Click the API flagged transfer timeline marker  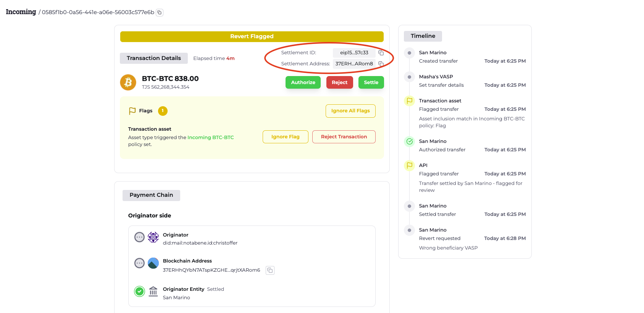(410, 165)
